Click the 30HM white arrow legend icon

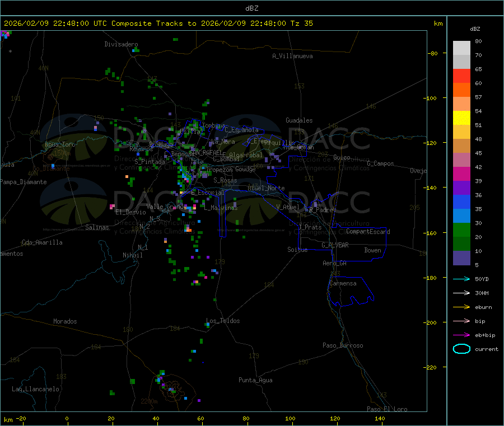click(461, 293)
